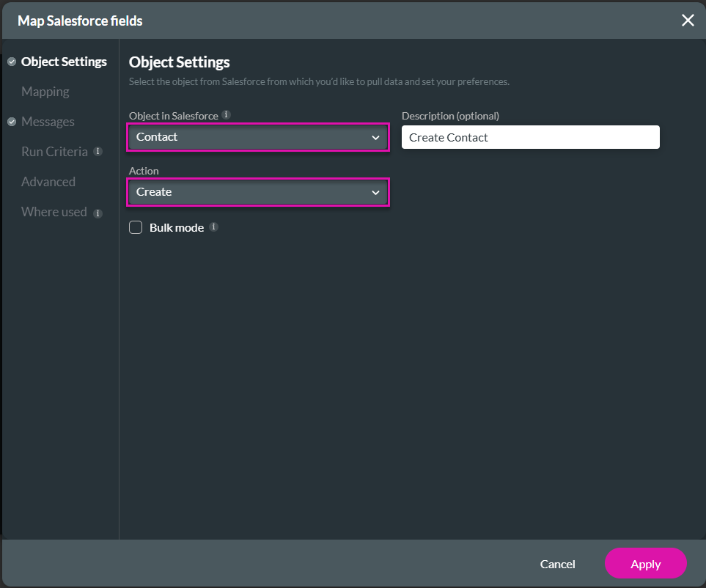Go to the Advanced section

[48, 182]
